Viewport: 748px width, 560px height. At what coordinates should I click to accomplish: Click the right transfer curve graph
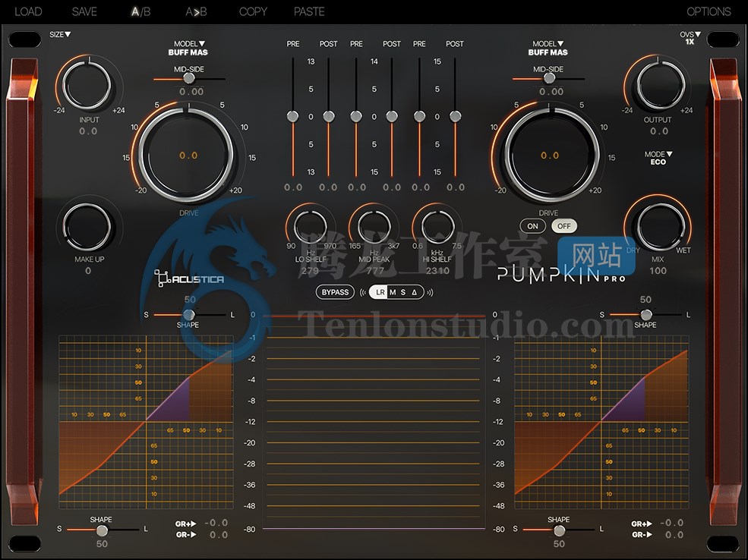pyautogui.click(x=601, y=422)
